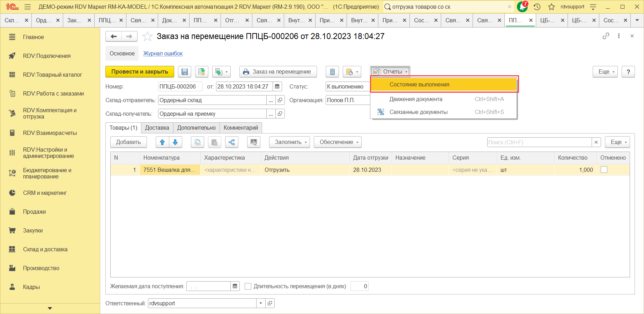
Task: Select Состояние выполнения menu item
Action: tap(419, 85)
